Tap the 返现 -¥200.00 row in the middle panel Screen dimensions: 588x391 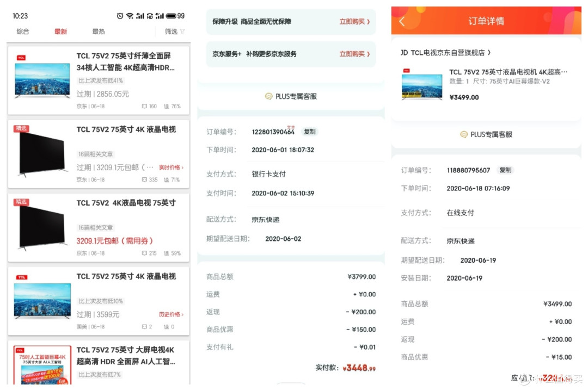pyautogui.click(x=291, y=312)
